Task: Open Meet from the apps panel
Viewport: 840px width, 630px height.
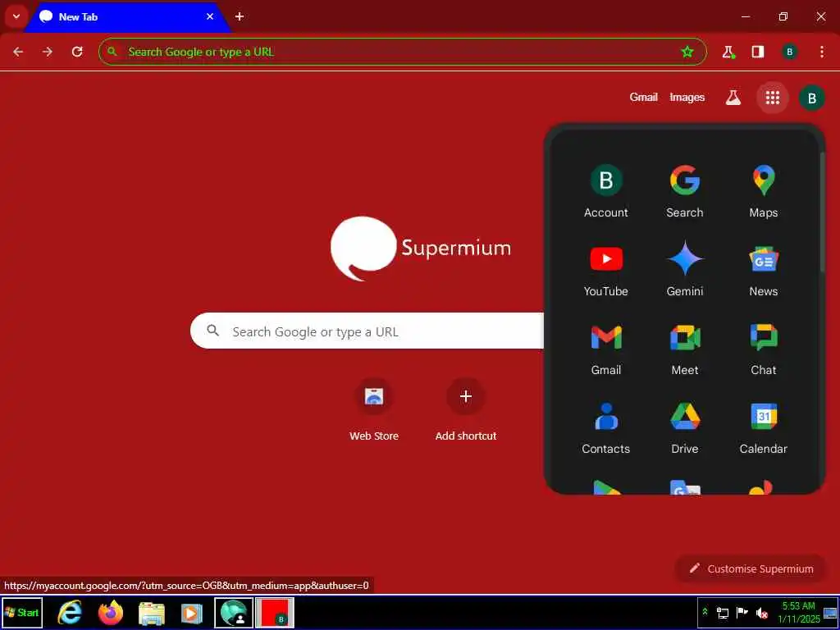Action: pyautogui.click(x=685, y=349)
